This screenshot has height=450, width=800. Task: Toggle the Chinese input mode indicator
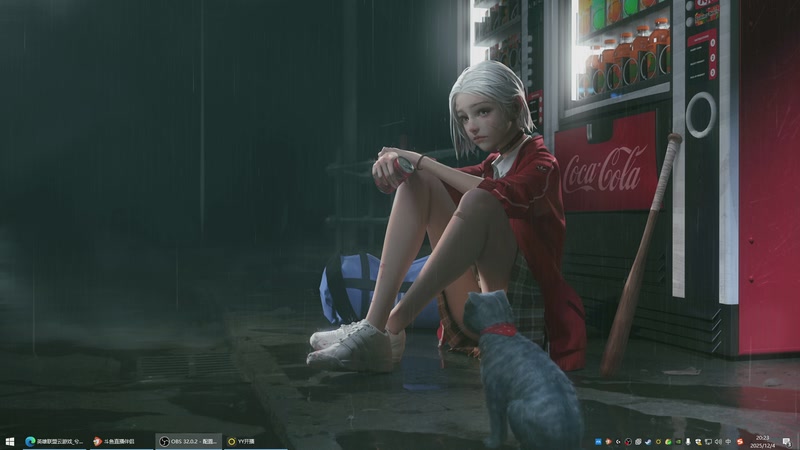(x=728, y=442)
